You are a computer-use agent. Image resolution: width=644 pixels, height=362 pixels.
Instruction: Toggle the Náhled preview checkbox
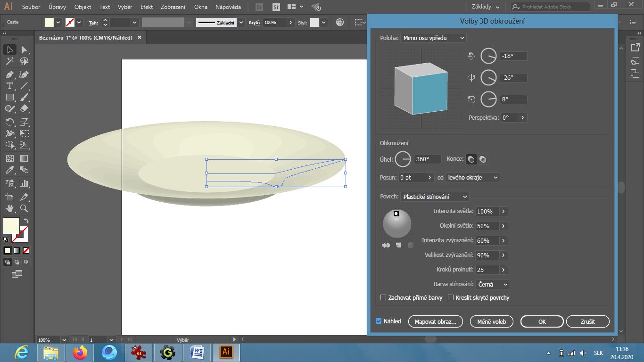379,321
